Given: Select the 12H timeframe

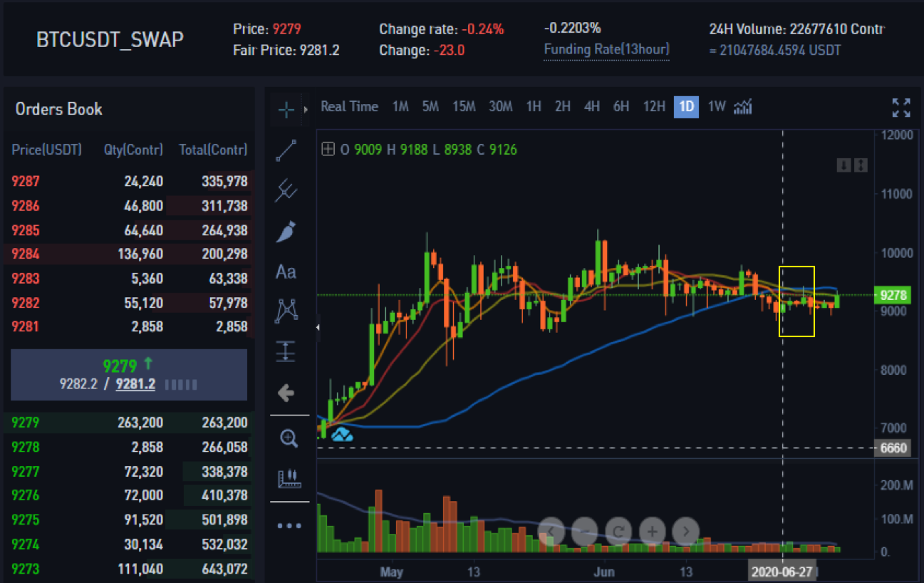Looking at the screenshot, I should pyautogui.click(x=654, y=107).
